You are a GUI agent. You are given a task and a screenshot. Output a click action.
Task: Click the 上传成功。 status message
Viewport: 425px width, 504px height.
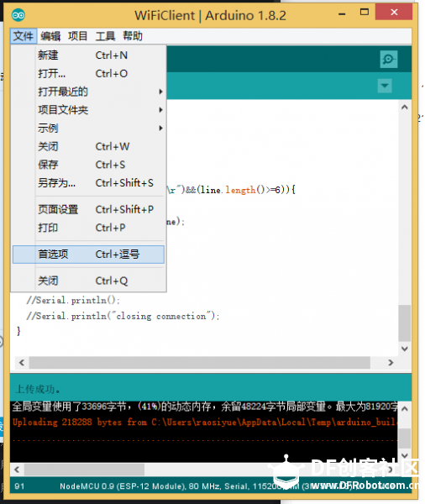(38, 389)
